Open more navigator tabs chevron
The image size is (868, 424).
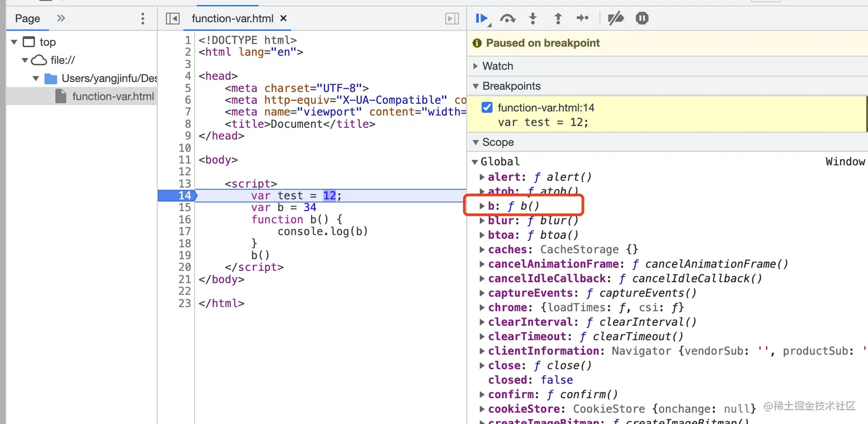(61, 18)
